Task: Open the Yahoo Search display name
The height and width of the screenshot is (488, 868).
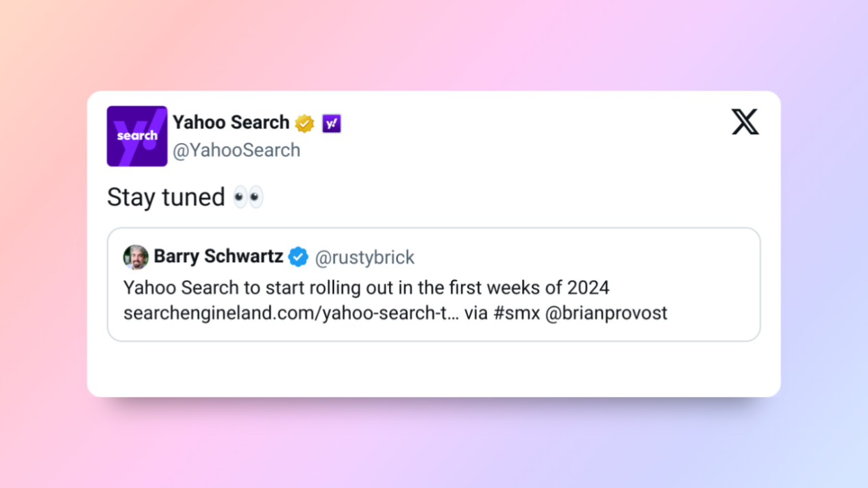Action: [x=231, y=123]
